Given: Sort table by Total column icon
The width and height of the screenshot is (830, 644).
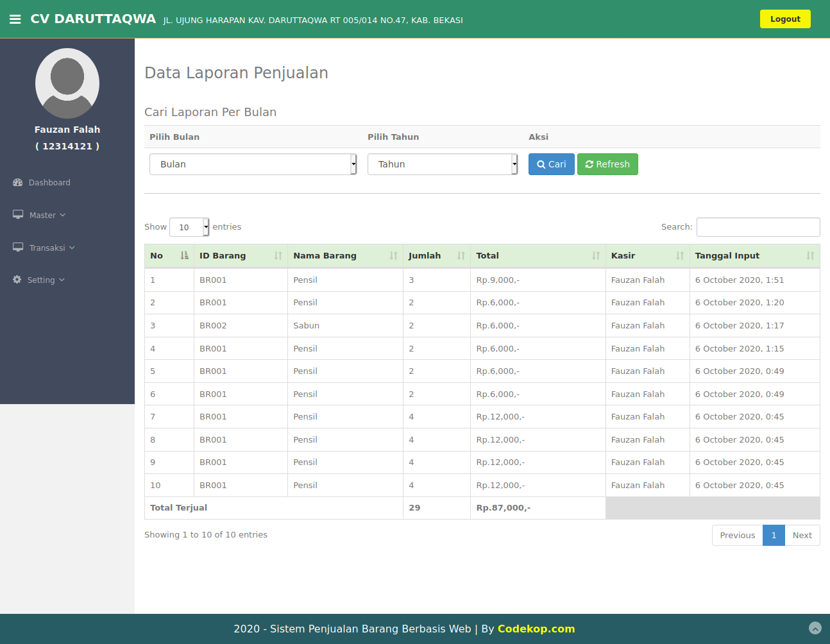Looking at the screenshot, I should click(597, 255).
